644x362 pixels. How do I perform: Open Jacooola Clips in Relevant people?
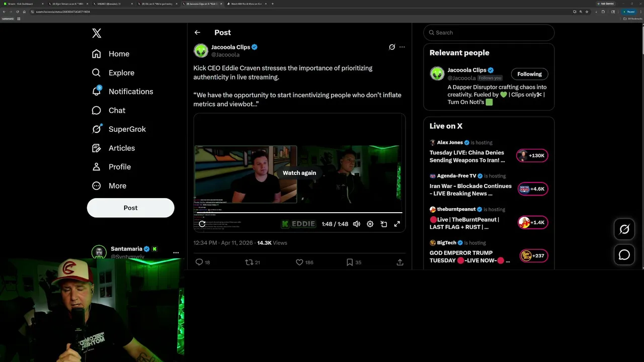click(x=467, y=70)
